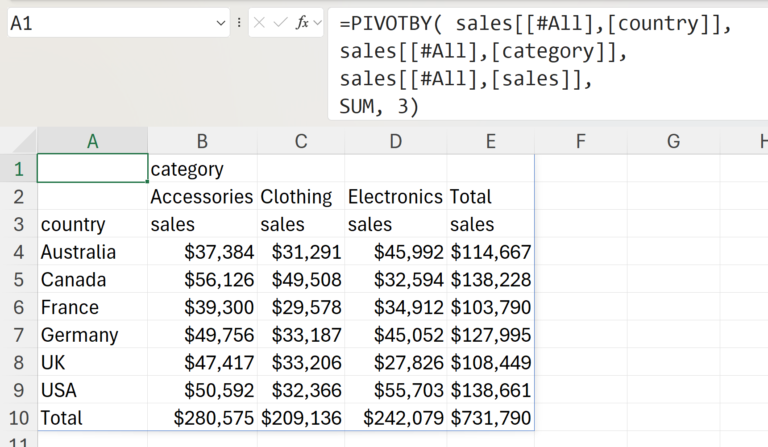Click the Cancel X icon in formula bar
Image resolution: width=768 pixels, height=447 pixels.
click(261, 22)
